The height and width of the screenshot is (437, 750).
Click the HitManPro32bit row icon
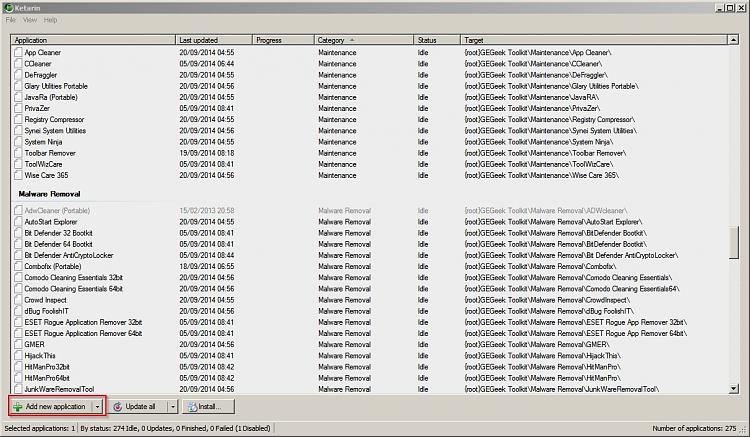[x=18, y=366]
